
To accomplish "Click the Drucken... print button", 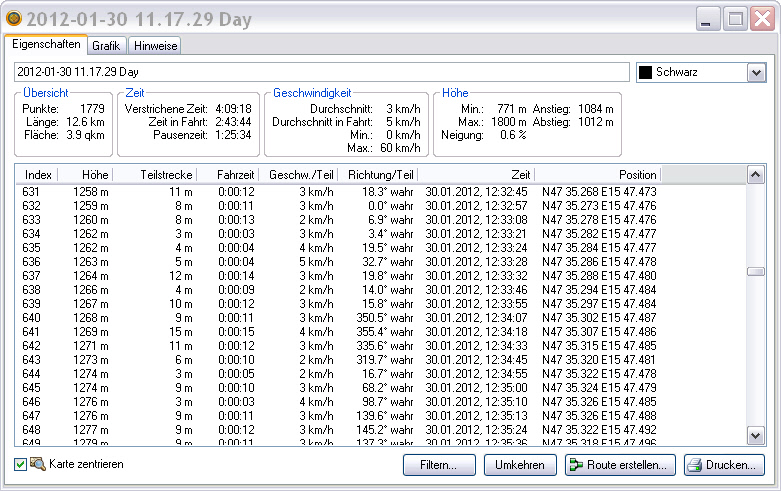I will (724, 465).
